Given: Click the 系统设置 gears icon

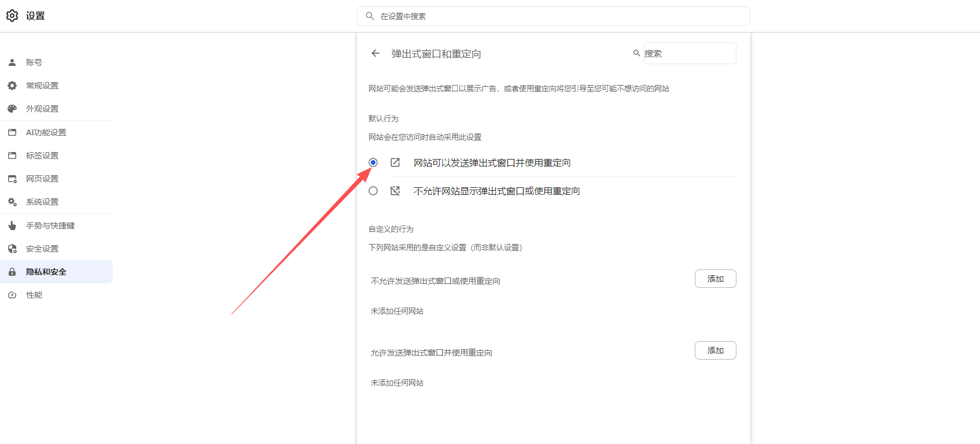Looking at the screenshot, I should click(x=12, y=202).
